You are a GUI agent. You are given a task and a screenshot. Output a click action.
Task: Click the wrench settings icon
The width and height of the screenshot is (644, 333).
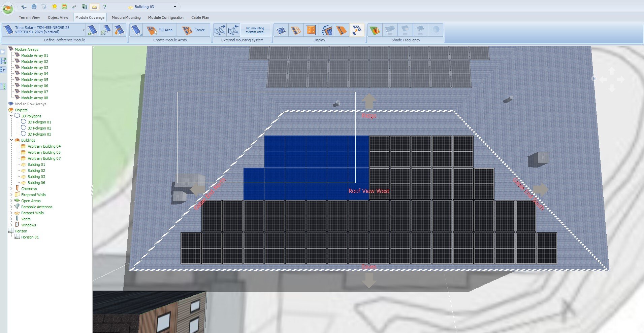[x=74, y=7]
